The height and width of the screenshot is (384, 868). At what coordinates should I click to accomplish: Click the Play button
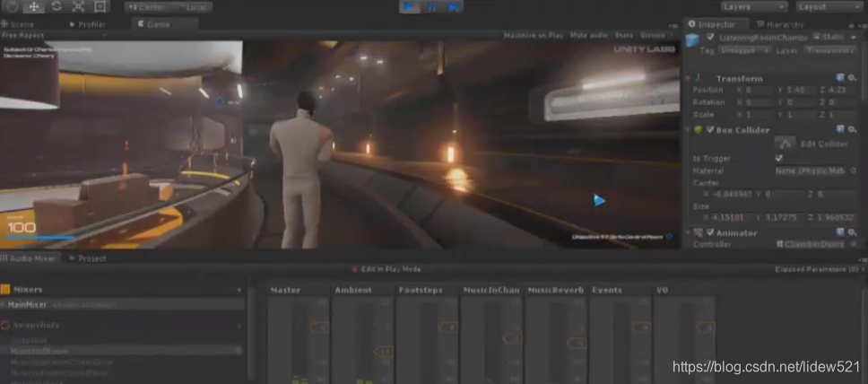tap(410, 6)
